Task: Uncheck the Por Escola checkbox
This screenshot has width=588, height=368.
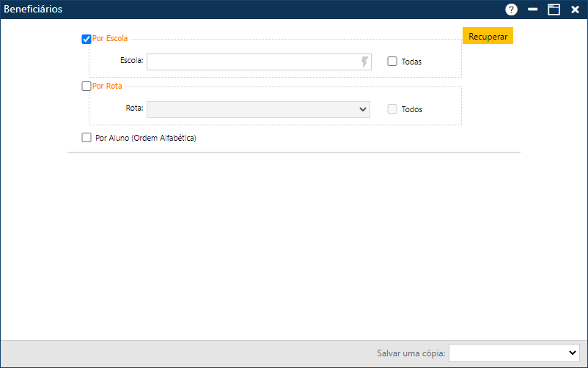Action: click(87, 39)
